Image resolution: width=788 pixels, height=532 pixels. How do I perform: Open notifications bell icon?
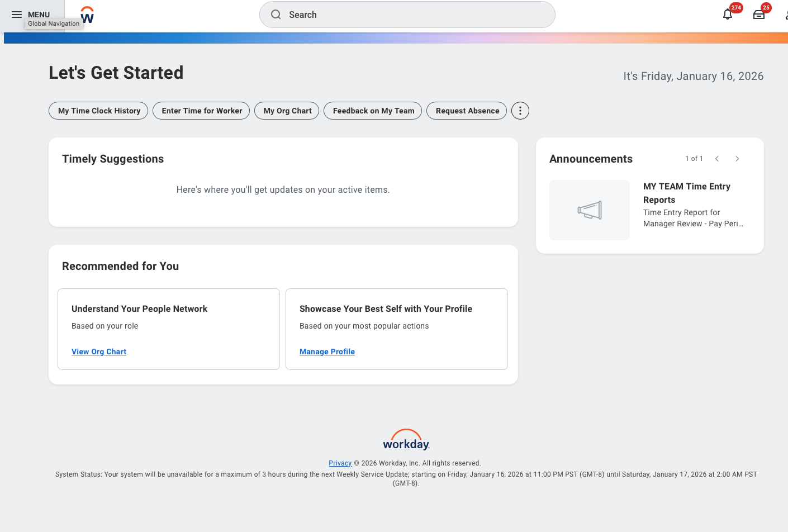[728, 15]
